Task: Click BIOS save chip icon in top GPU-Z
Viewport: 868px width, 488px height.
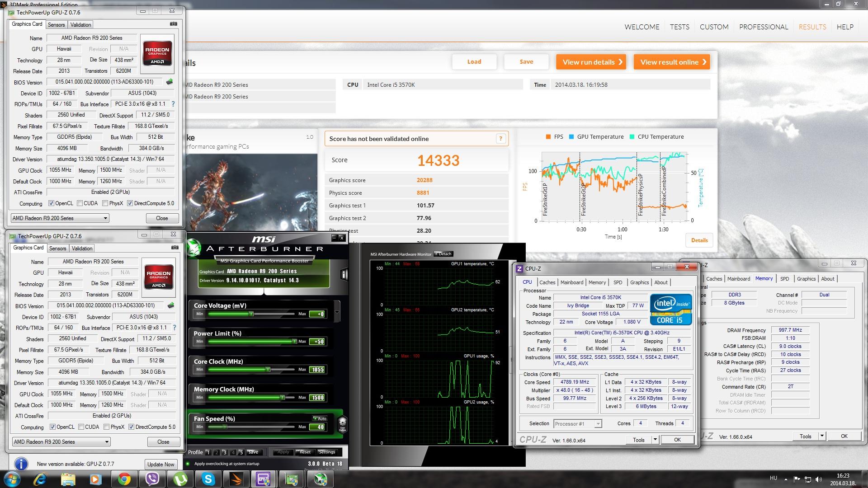Action: pyautogui.click(x=170, y=82)
